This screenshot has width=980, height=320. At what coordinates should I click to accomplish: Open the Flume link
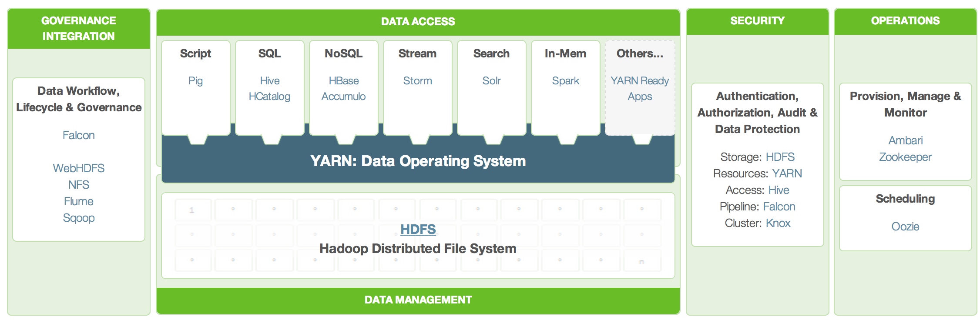click(78, 201)
